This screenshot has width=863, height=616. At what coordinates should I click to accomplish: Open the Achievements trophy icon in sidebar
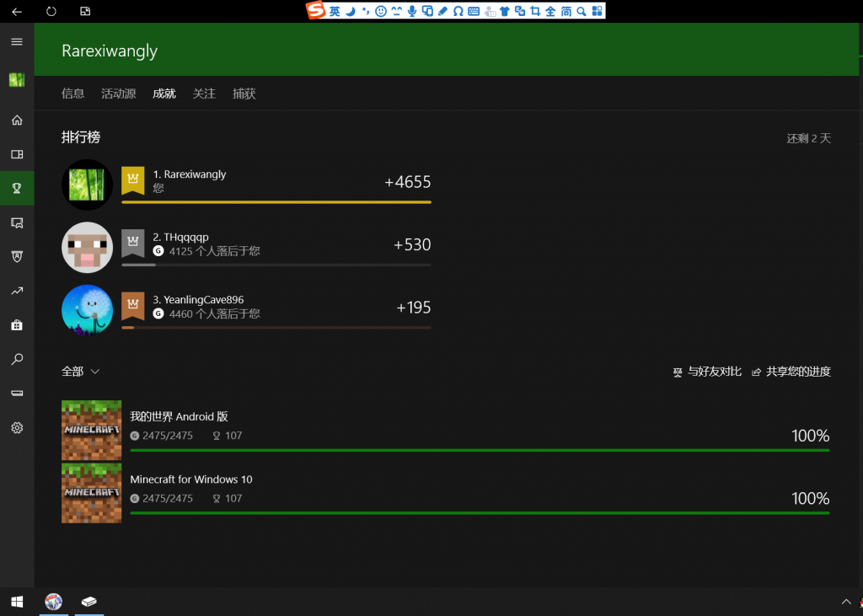pos(17,188)
